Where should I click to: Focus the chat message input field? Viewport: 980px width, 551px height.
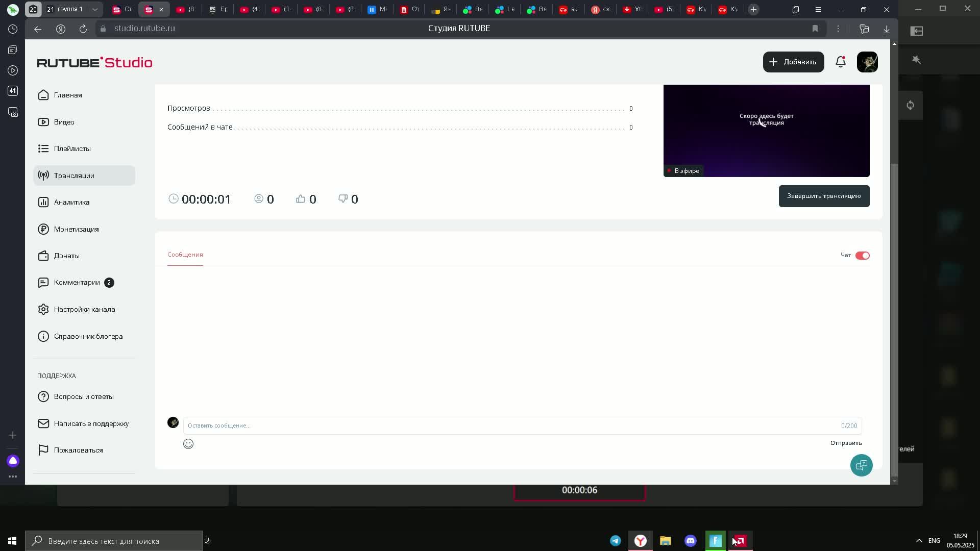click(x=510, y=425)
